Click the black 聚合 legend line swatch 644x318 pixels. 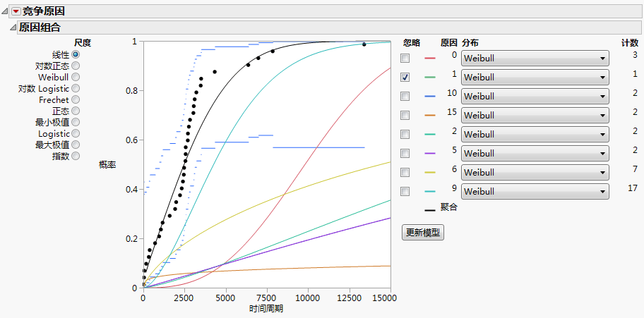(x=429, y=211)
